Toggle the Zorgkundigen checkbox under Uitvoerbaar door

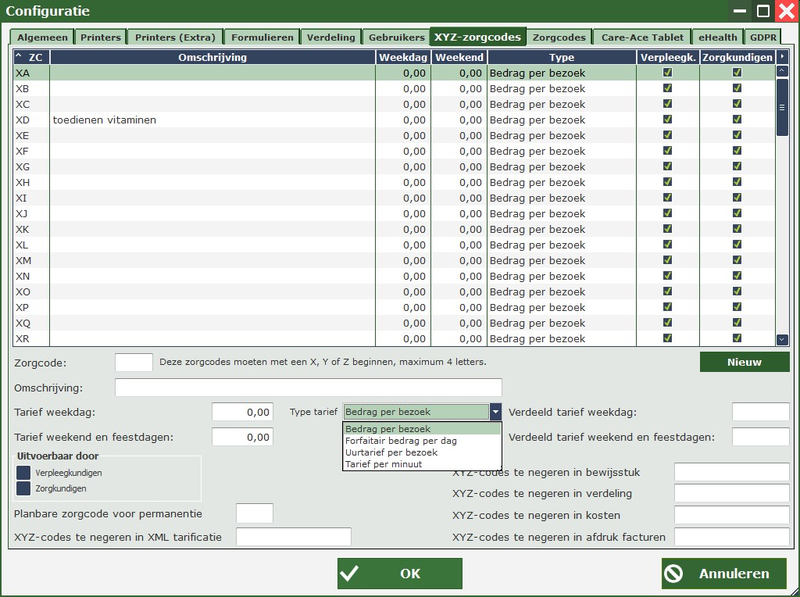pyautogui.click(x=24, y=489)
